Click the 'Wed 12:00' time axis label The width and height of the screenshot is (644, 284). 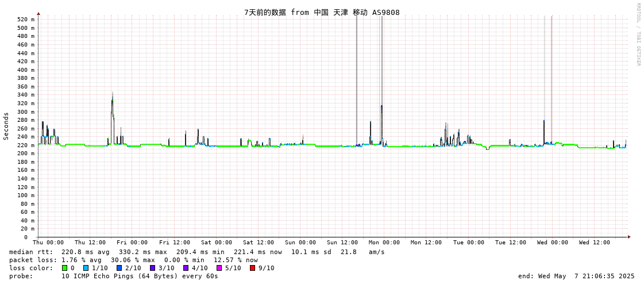coord(594,243)
